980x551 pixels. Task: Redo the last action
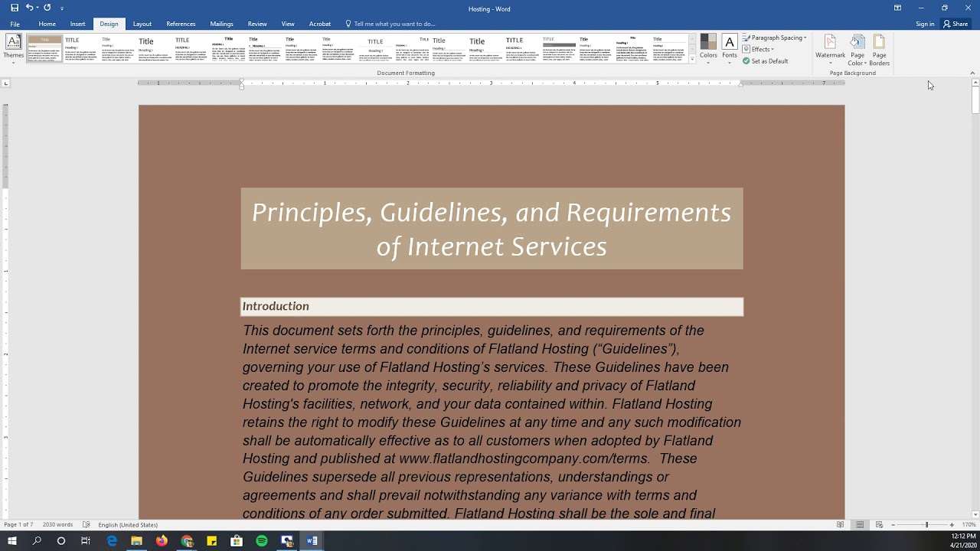click(47, 8)
